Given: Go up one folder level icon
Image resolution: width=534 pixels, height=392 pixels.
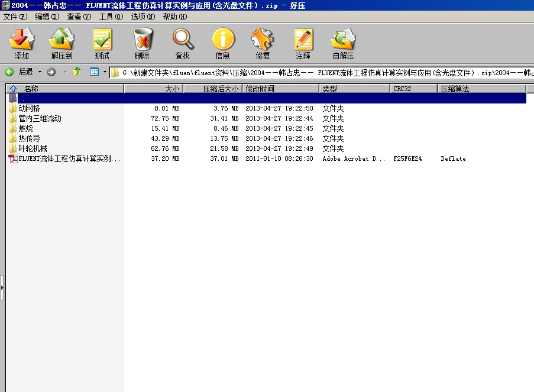Looking at the screenshot, I should (x=76, y=72).
